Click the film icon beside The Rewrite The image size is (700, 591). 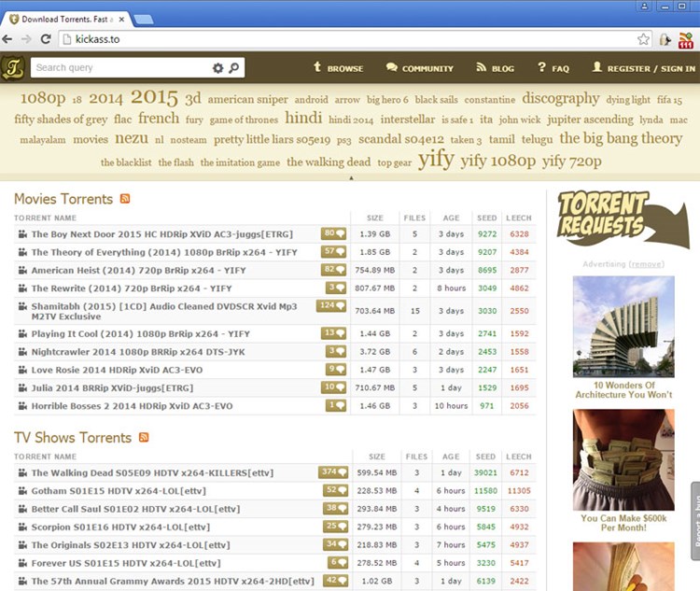pyautogui.click(x=22, y=288)
